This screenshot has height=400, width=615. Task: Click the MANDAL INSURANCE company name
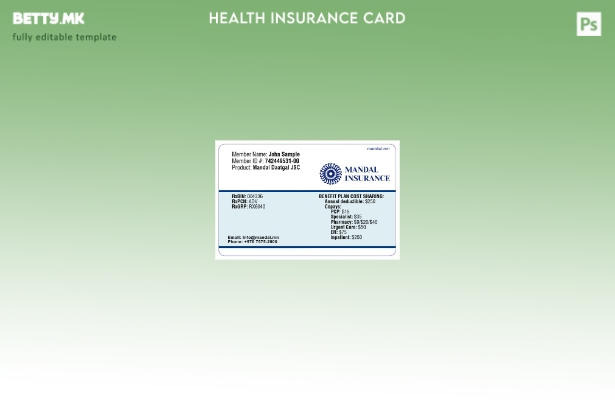pyautogui.click(x=366, y=175)
